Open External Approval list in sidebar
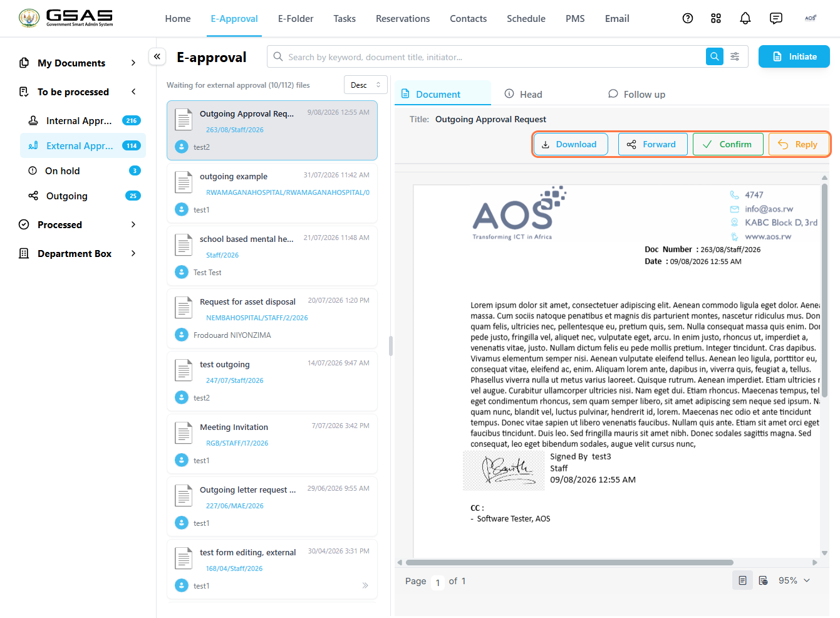 83,145
